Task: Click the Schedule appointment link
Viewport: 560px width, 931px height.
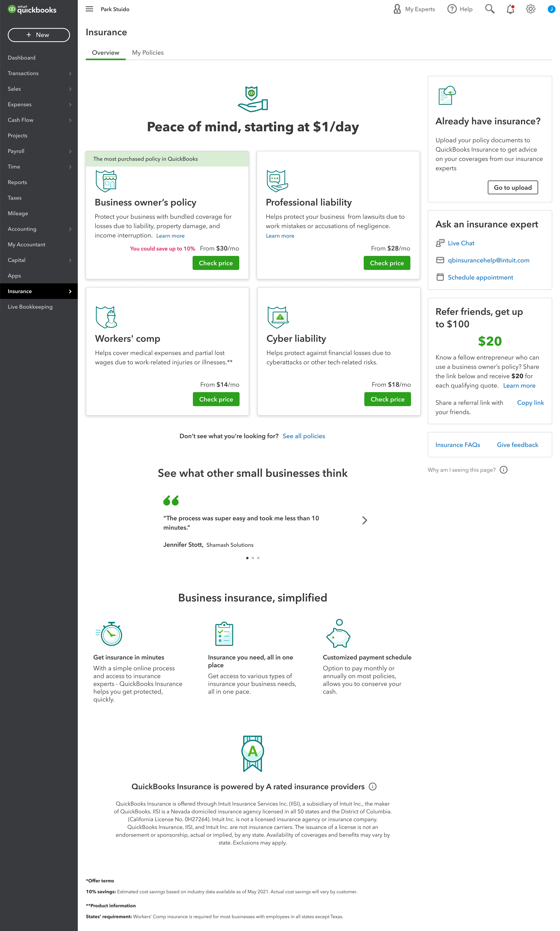Action: pos(480,277)
